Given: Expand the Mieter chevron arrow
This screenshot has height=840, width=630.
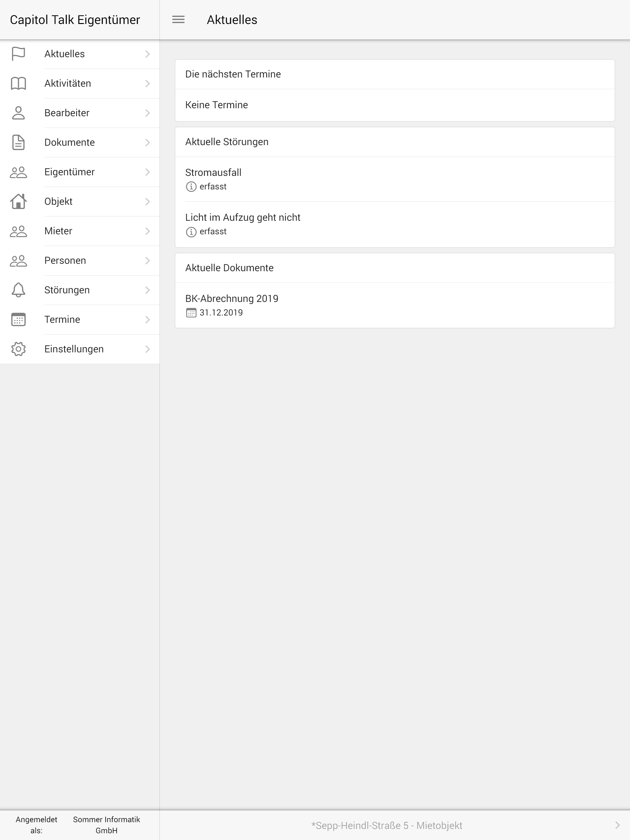Looking at the screenshot, I should pyautogui.click(x=148, y=231).
